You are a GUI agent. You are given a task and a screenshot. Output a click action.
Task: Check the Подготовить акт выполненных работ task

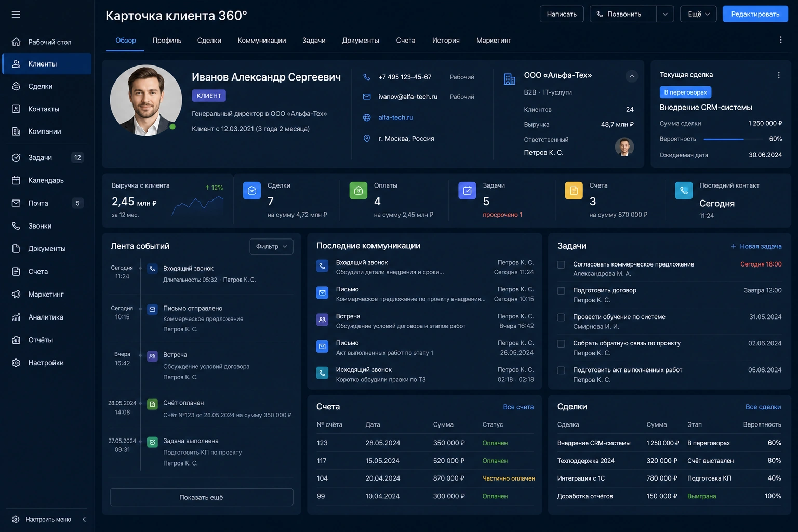coord(561,370)
